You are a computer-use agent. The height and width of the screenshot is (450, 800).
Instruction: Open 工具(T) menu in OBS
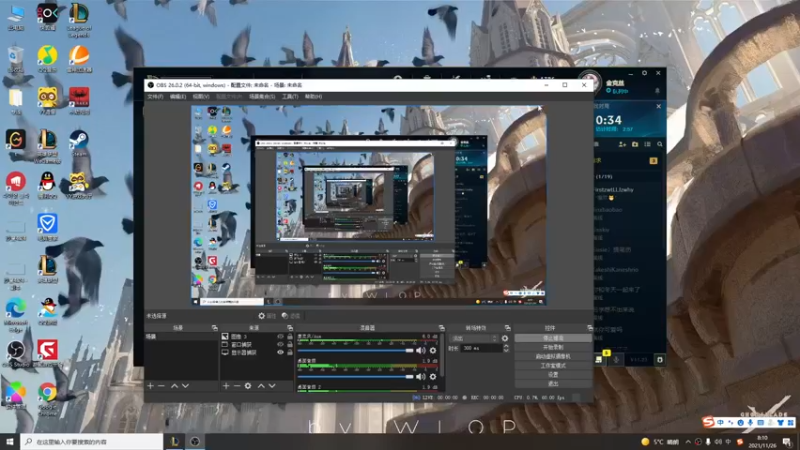point(290,96)
